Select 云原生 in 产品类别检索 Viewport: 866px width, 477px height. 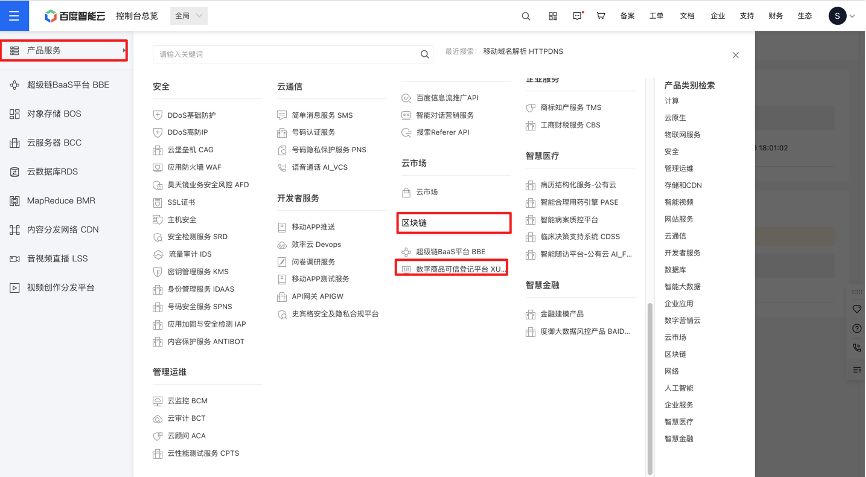coord(675,118)
